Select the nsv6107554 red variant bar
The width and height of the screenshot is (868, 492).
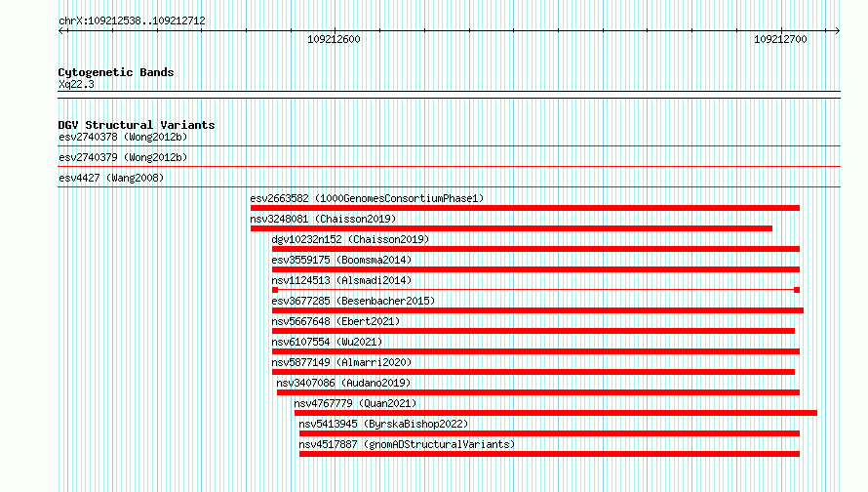[535, 351]
